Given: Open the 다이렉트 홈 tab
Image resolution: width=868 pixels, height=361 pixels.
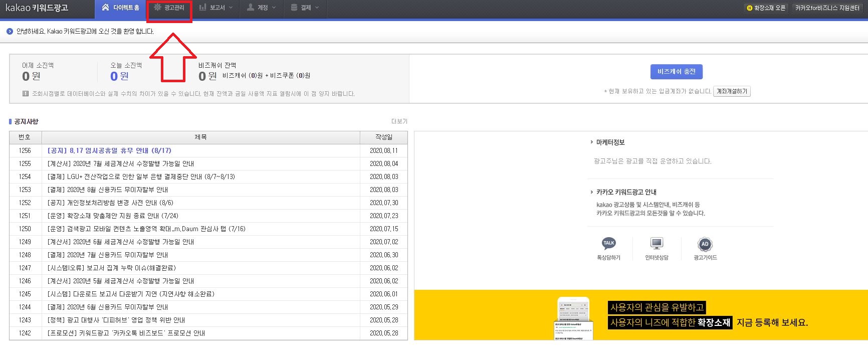Looking at the screenshot, I should click(120, 8).
